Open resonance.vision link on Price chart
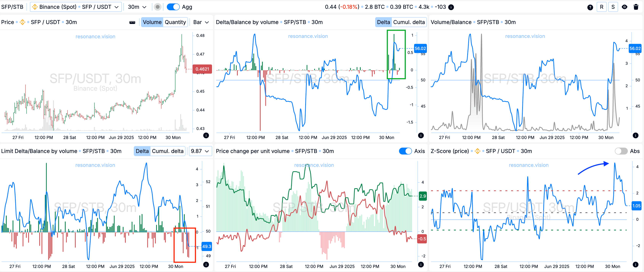Viewport: 644px width, 272px height. [x=95, y=37]
